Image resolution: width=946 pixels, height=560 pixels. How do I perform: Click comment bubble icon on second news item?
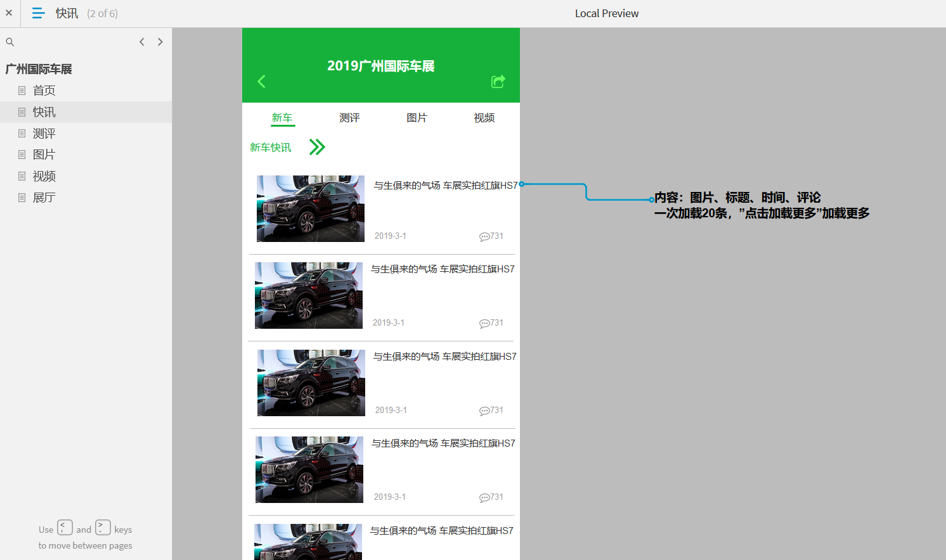pyautogui.click(x=484, y=323)
